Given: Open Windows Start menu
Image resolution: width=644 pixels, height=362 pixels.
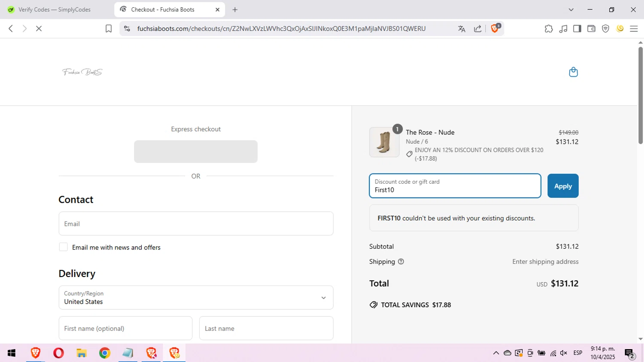Looking at the screenshot, I should click(12, 353).
